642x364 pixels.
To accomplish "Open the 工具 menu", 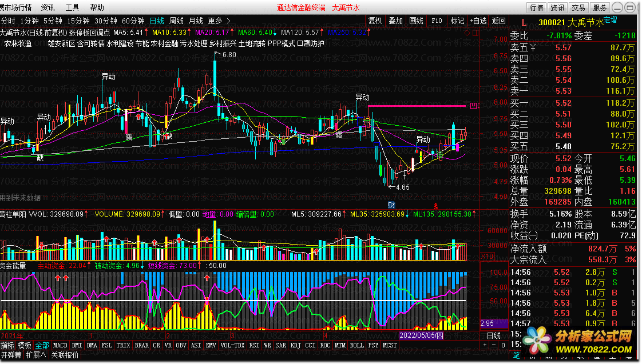I will point(72,7).
